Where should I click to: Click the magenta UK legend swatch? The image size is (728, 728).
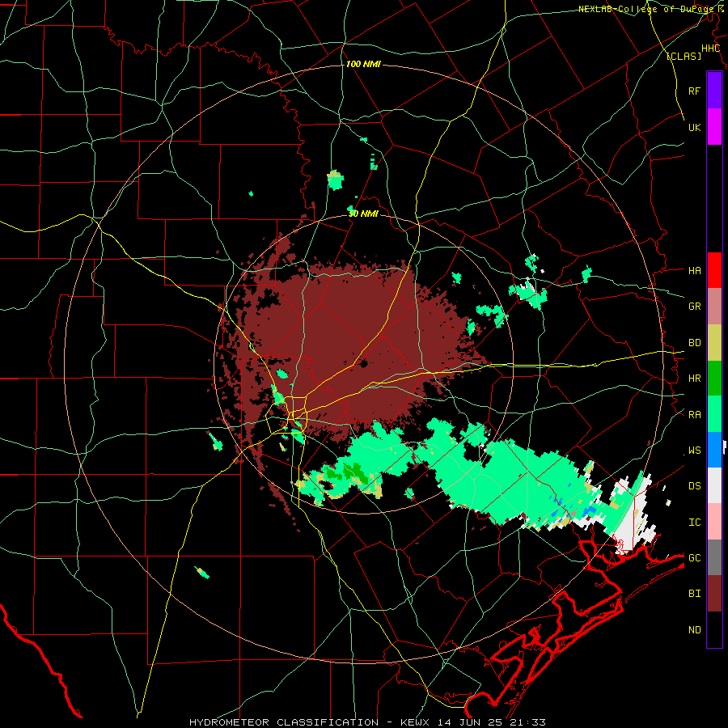point(714,127)
